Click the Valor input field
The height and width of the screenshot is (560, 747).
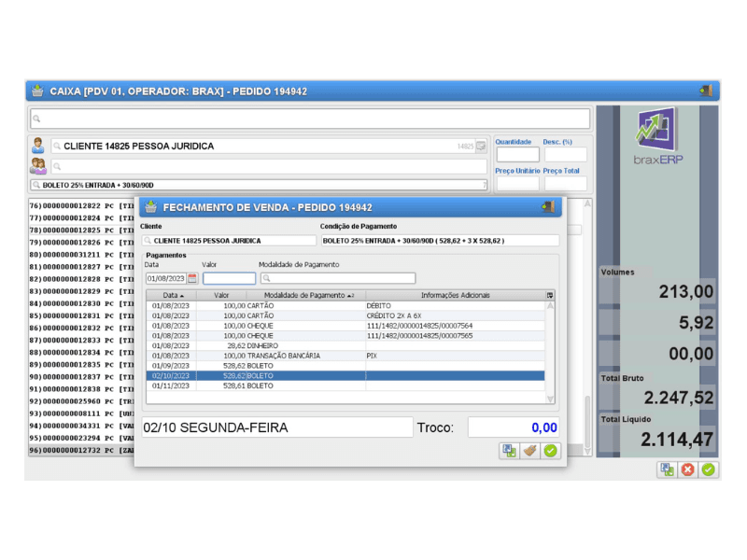(229, 278)
